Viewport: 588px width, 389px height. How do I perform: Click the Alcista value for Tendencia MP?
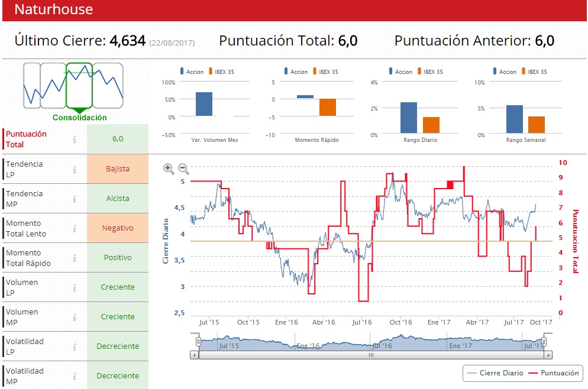[x=118, y=198]
